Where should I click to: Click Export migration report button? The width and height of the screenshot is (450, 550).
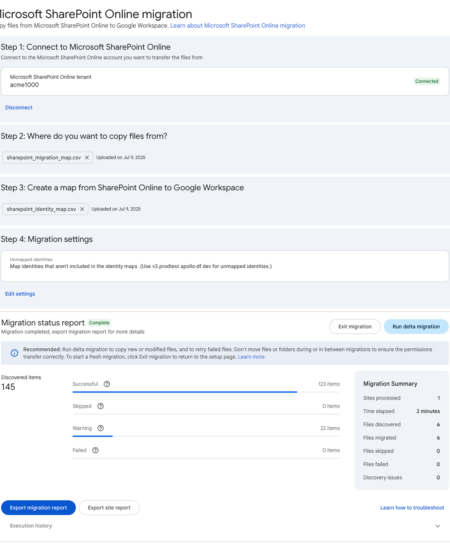click(38, 508)
